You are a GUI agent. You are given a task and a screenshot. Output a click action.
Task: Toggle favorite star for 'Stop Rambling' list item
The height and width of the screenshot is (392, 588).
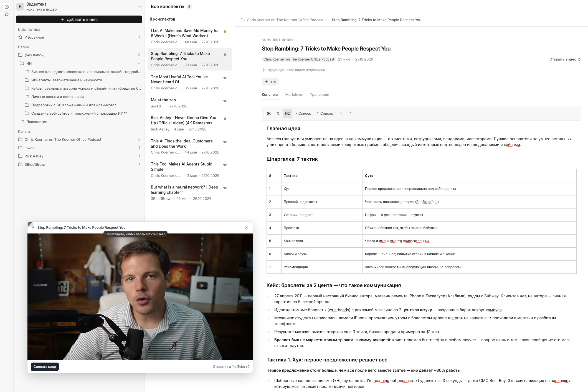click(x=225, y=54)
